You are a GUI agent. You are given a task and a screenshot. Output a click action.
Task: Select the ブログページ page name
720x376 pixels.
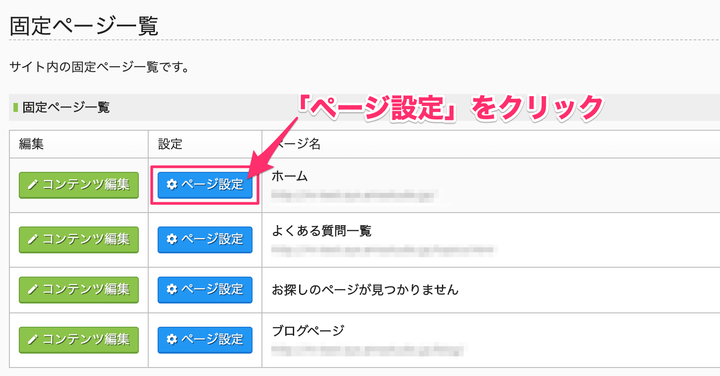[308, 331]
